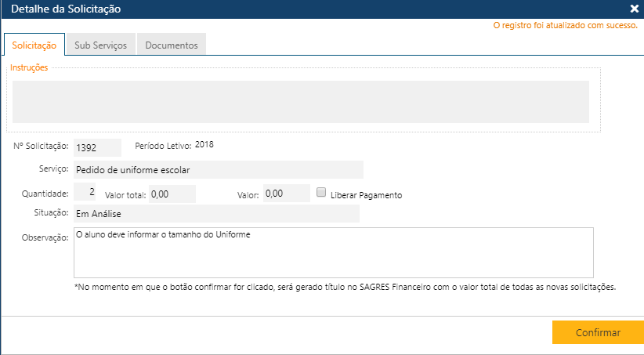This screenshot has height=355, width=644.
Task: Focus the Serviço field with uniforme escolar
Action: click(218, 170)
